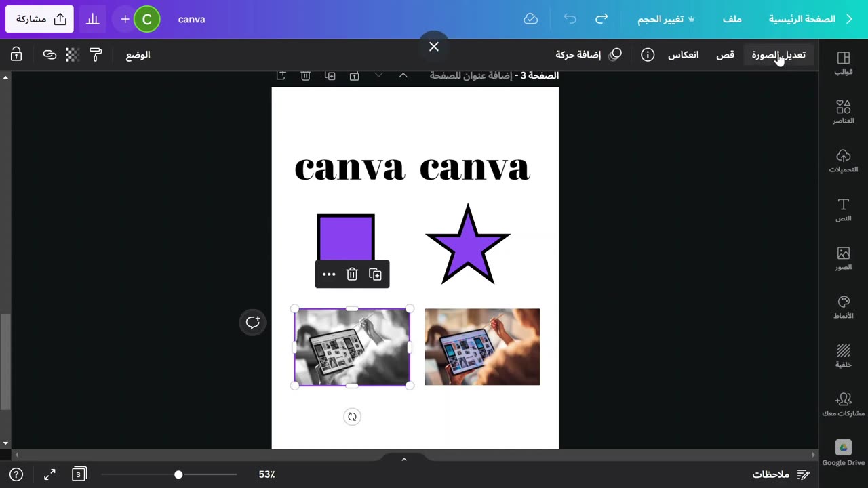Open the Templates (قوالب) sidebar panel
This screenshot has height=488, width=868.
click(x=843, y=63)
